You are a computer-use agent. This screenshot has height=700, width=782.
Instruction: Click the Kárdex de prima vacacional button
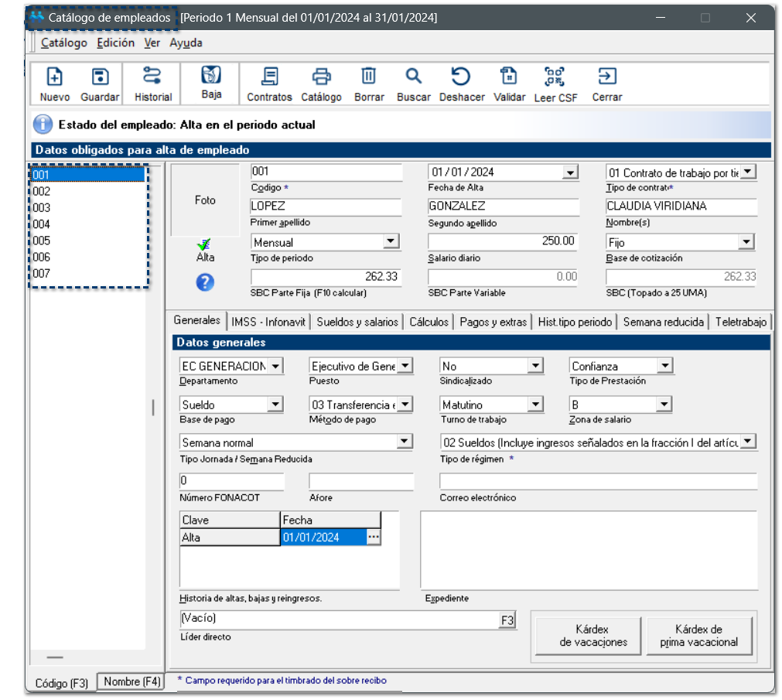698,635
